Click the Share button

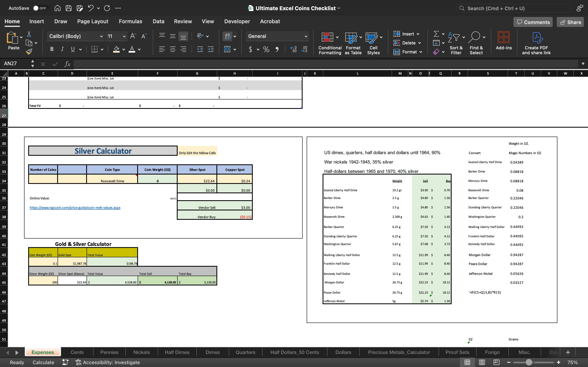(x=570, y=22)
